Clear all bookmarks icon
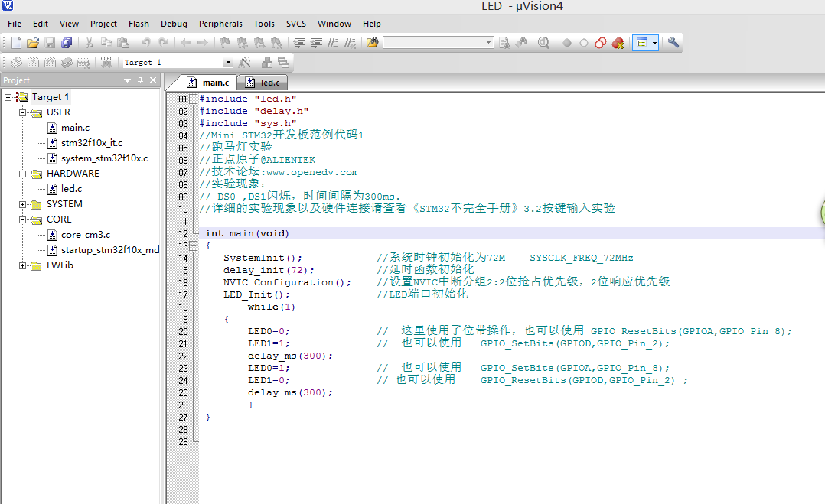The width and height of the screenshot is (825, 504). pos(276,43)
